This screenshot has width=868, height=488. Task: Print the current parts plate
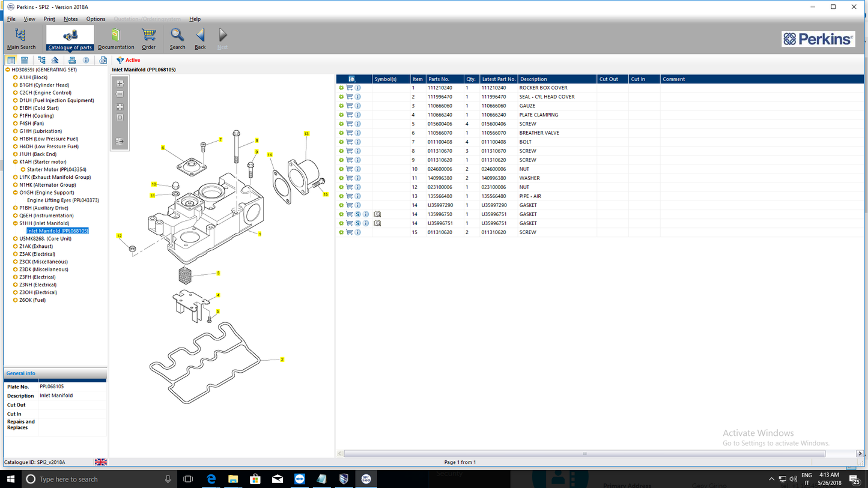pyautogui.click(x=72, y=60)
